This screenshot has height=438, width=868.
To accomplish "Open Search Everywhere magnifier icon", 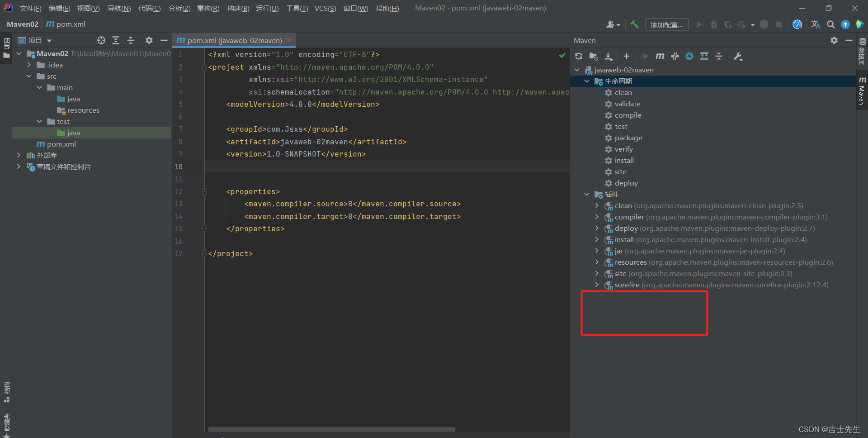I will click(x=830, y=24).
